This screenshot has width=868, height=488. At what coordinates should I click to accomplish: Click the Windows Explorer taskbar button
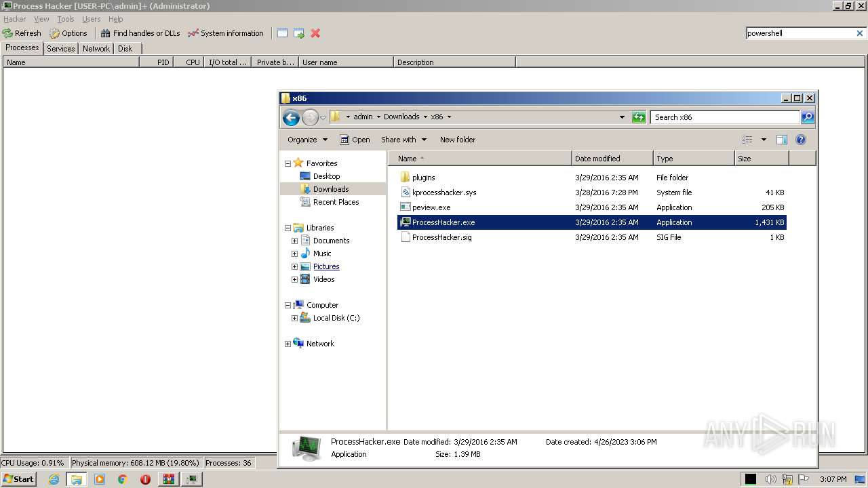tap(77, 479)
